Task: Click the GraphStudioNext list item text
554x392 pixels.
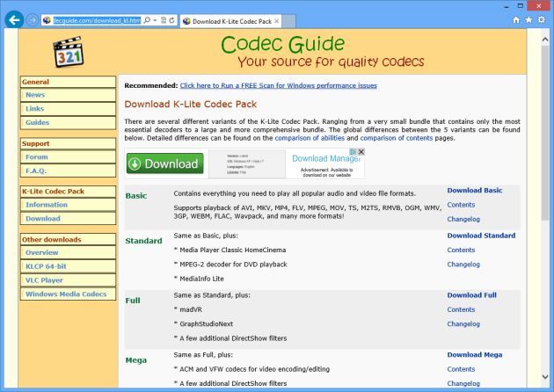Action: point(206,323)
